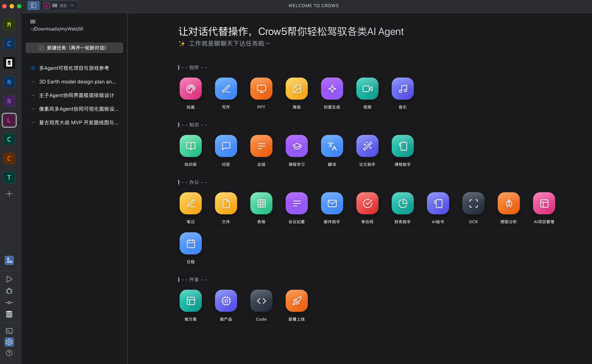This screenshot has height=364, width=592.
Task: Launch the 部署上线 deploy agent
Action: (x=297, y=301)
